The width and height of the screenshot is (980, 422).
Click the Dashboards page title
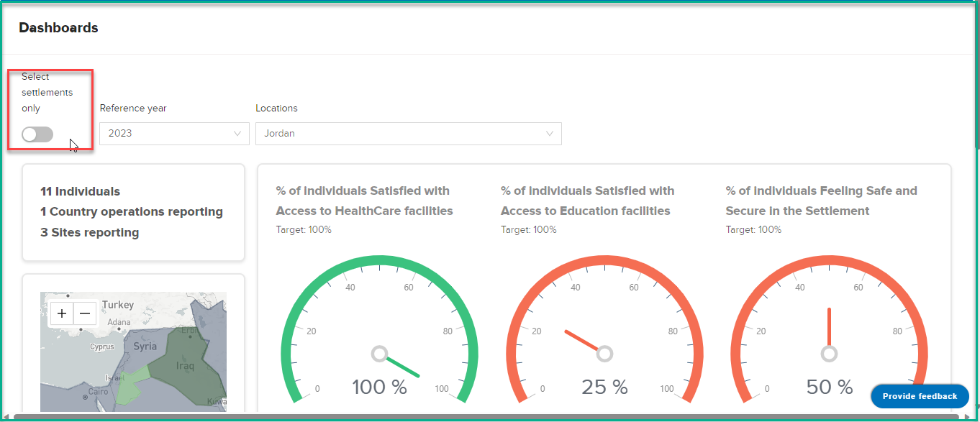tap(58, 28)
